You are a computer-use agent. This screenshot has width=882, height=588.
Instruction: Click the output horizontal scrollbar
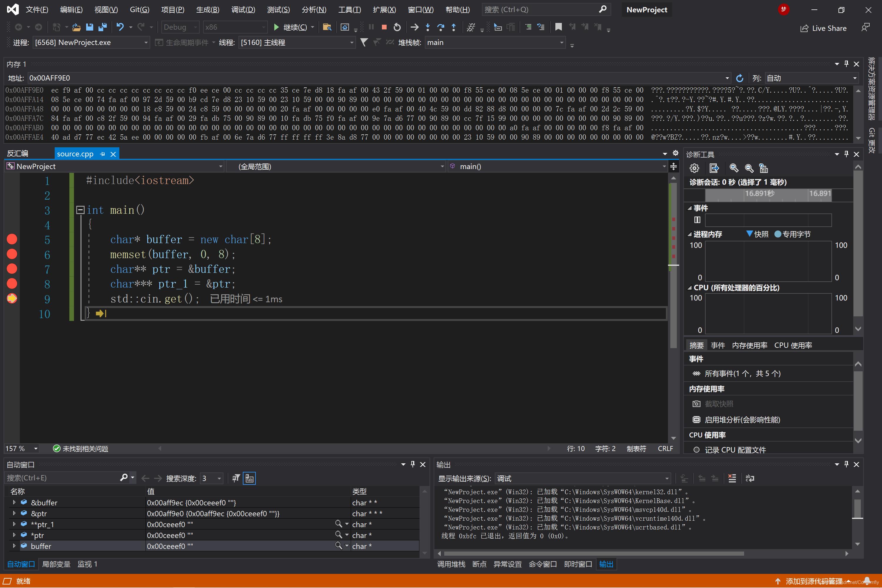click(594, 554)
